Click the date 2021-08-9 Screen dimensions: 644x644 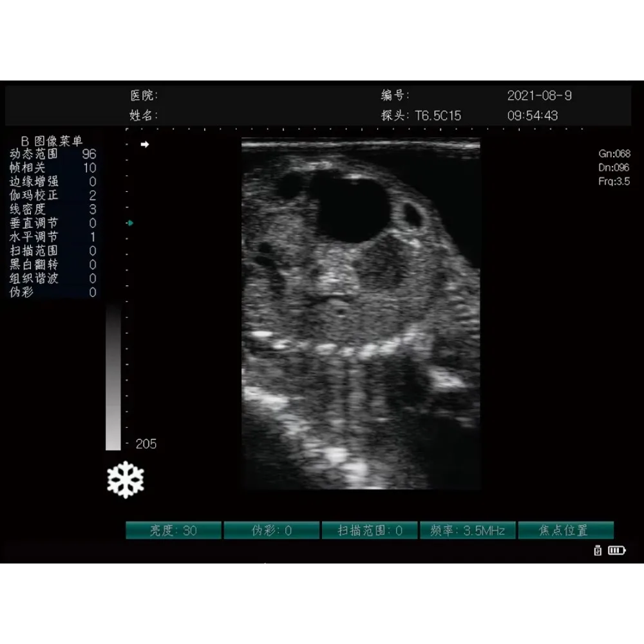(x=539, y=96)
